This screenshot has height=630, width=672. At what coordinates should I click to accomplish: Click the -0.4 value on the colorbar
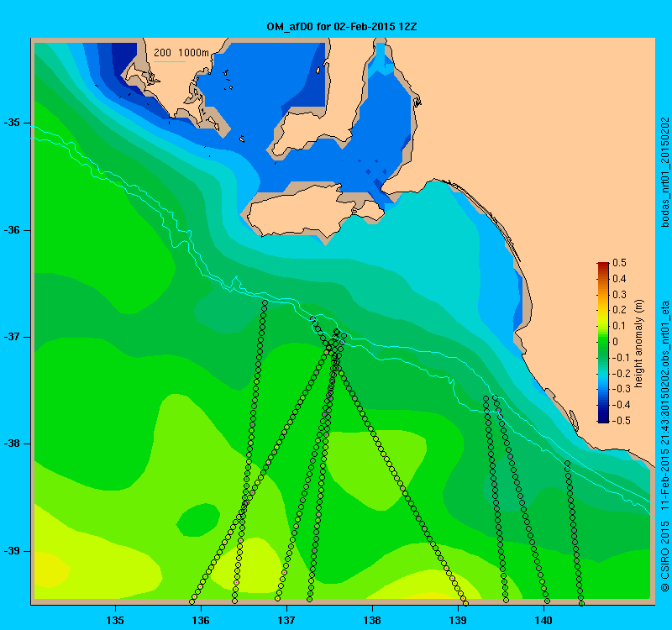(620, 405)
